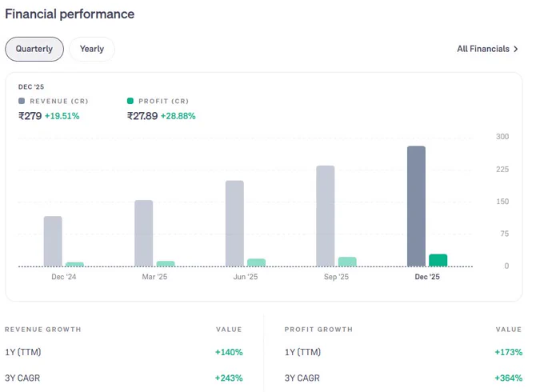This screenshot has width=544, height=392.
Task: Click 1Y (TTM) under Revenue Growth
Action: point(23,352)
